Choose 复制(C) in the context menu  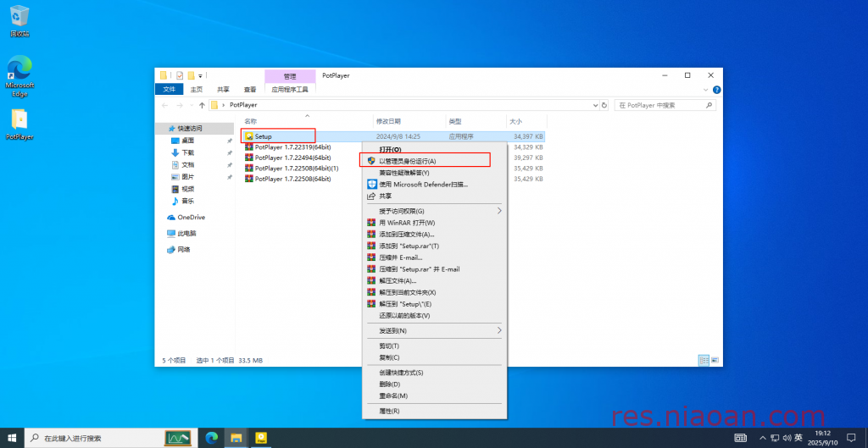coord(435,357)
